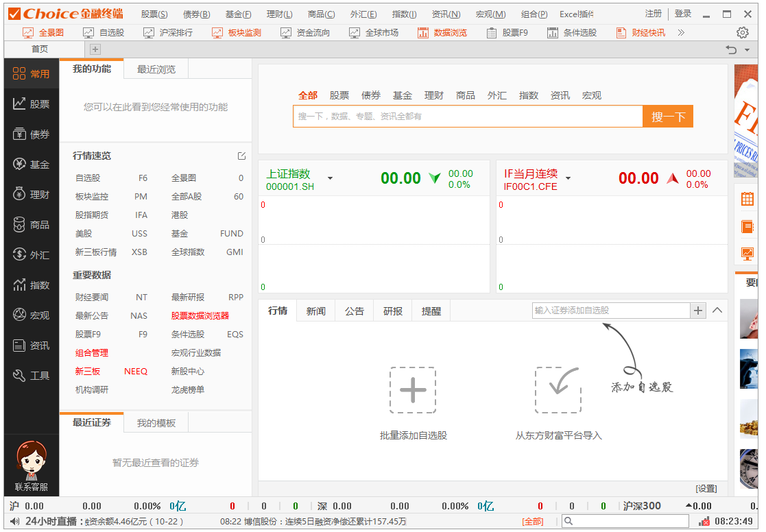The height and width of the screenshot is (532, 766).
Task: Add a new tab with plus button
Action: (x=95, y=49)
